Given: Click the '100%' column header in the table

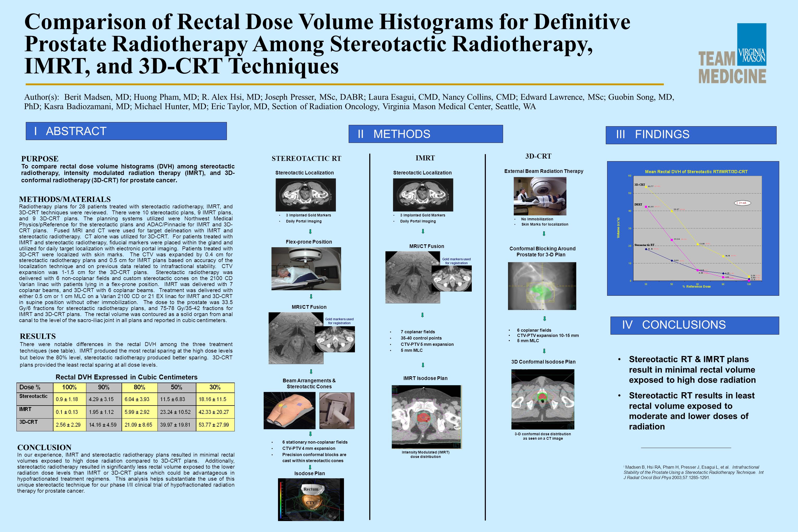Looking at the screenshot, I should (x=70, y=388).
